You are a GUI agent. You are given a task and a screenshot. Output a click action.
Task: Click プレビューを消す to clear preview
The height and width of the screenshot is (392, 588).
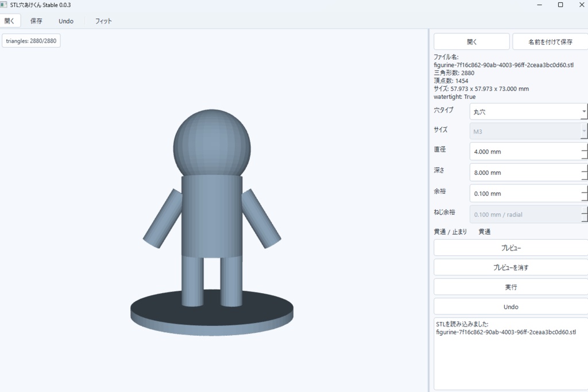[x=510, y=267]
